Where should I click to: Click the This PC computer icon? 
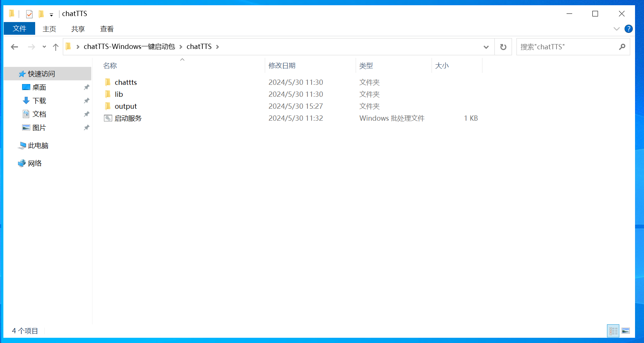[x=22, y=145]
